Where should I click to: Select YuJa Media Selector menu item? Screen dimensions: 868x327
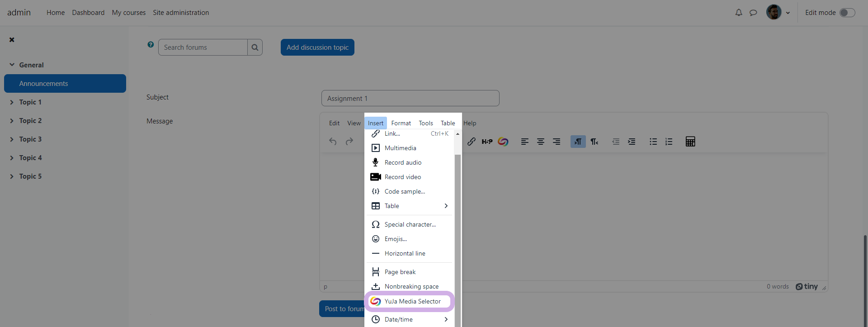point(410,301)
